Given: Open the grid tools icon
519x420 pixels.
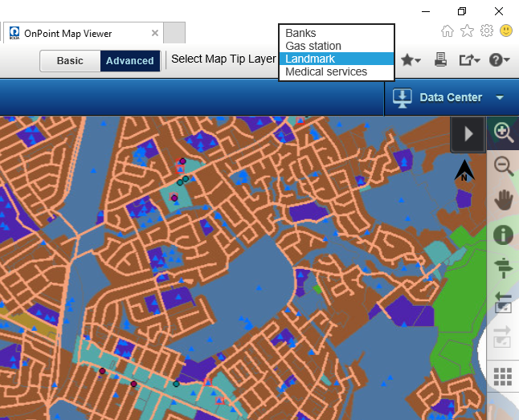Looking at the screenshot, I should [x=504, y=377].
